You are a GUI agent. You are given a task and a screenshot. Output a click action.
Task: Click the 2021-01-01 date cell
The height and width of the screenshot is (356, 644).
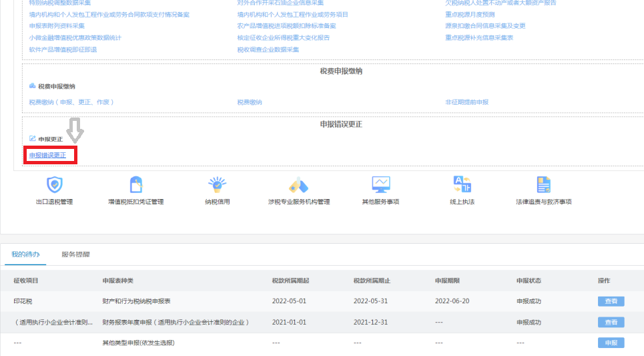(289, 323)
